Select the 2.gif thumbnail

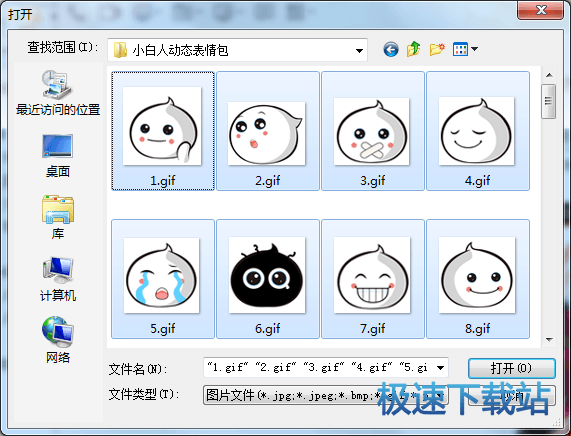[x=267, y=133]
